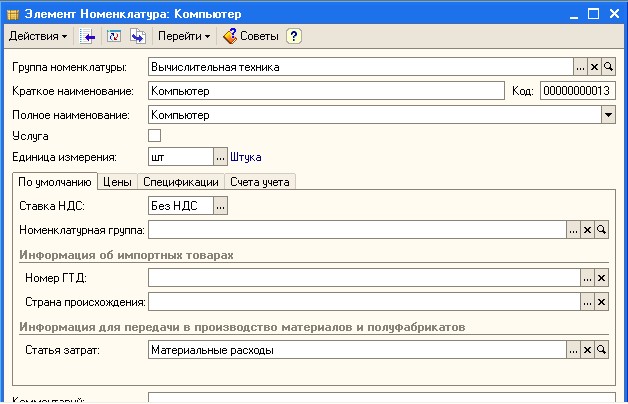
Task: Click the window title bar application icon
Action: [13, 14]
